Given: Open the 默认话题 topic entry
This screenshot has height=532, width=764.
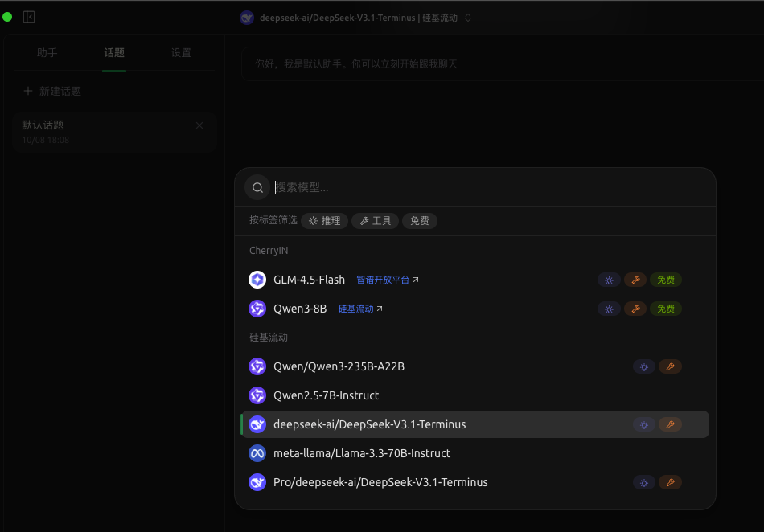Looking at the screenshot, I should click(x=114, y=132).
